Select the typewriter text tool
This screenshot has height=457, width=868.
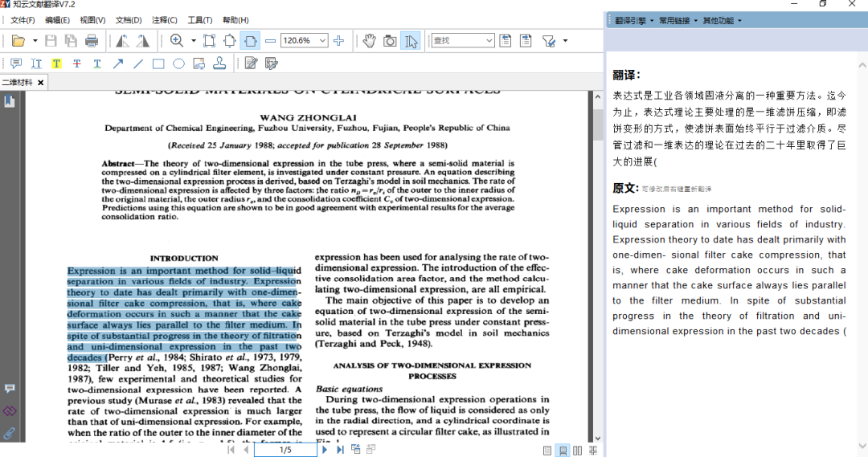coord(36,63)
